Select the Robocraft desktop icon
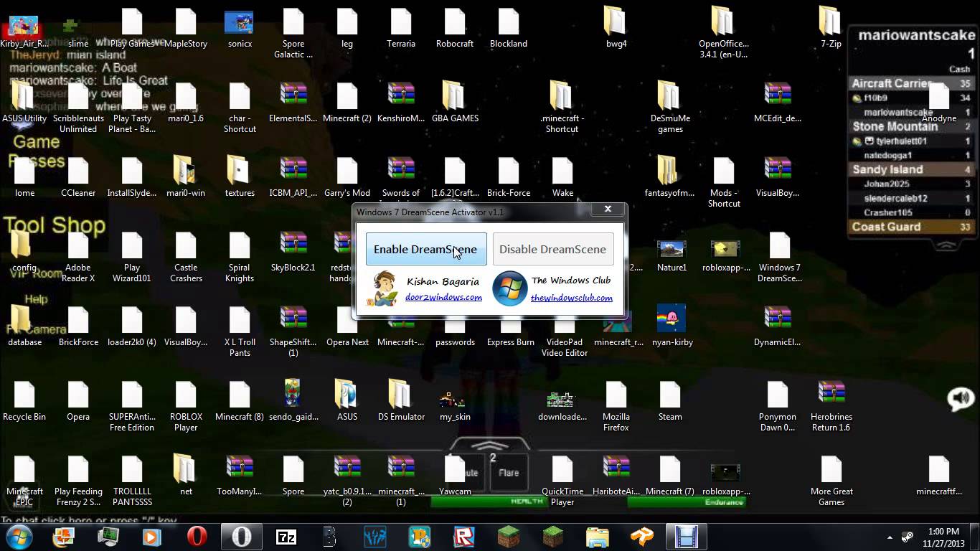The image size is (980, 551). 455,29
